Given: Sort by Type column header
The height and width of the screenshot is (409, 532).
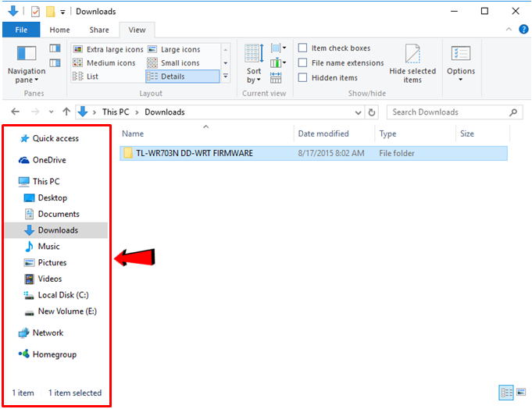Looking at the screenshot, I should click(416, 133).
